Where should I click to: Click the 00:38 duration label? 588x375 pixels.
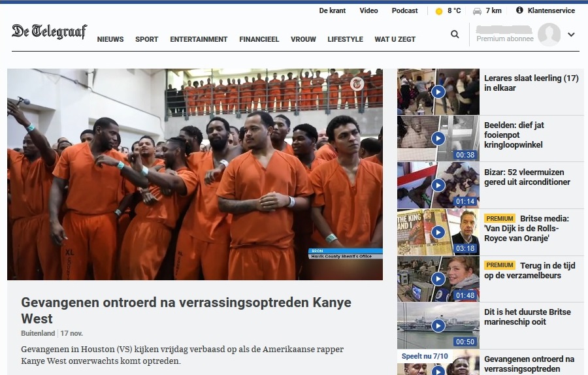[465, 155]
